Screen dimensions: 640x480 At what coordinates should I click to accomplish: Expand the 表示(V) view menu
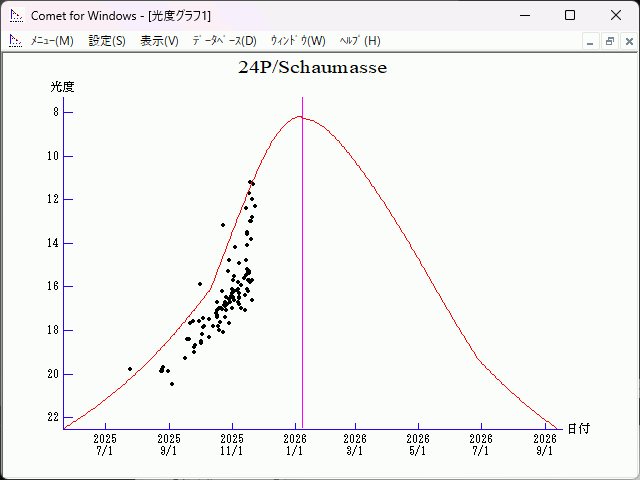pos(159,41)
